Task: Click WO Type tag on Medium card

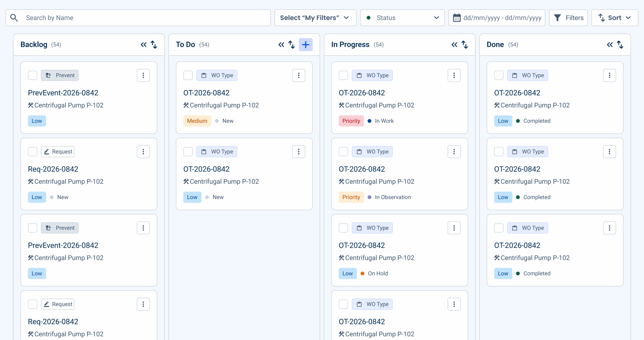Action: point(217,75)
